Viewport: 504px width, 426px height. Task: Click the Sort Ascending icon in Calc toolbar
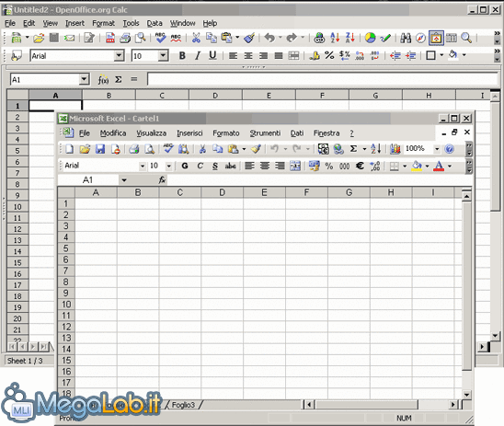pos(335,38)
